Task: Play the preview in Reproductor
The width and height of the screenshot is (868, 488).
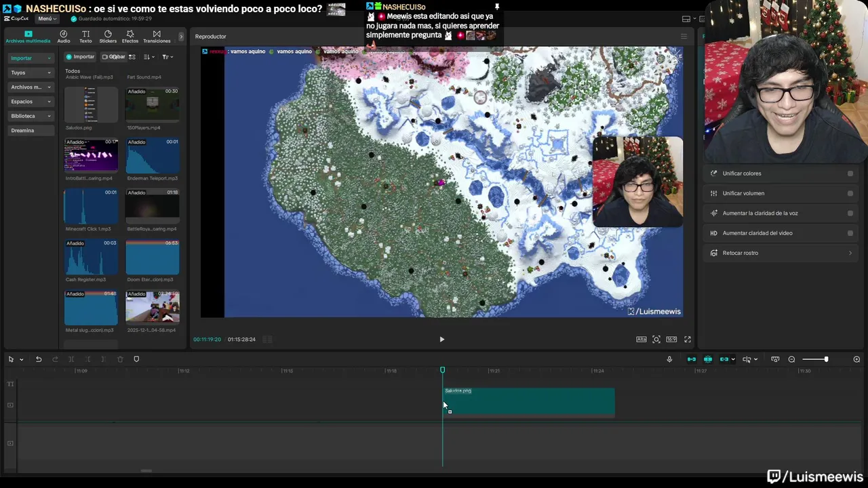Action: coord(441,340)
